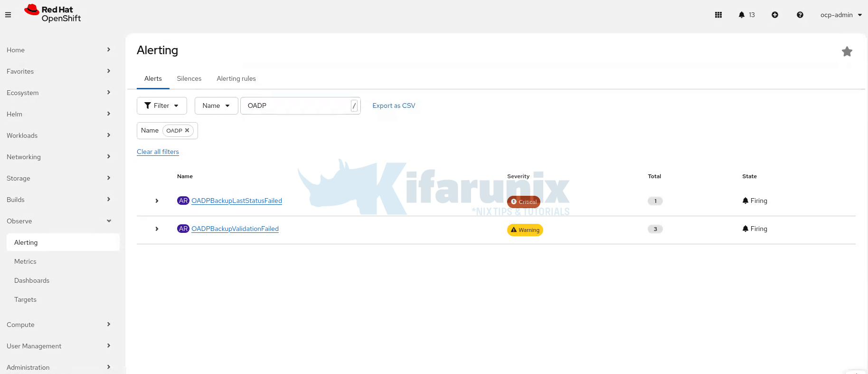Viewport: 868px width, 374px height.
Task: Open the OADPBackupValidationFailed alert link
Action: pos(235,229)
